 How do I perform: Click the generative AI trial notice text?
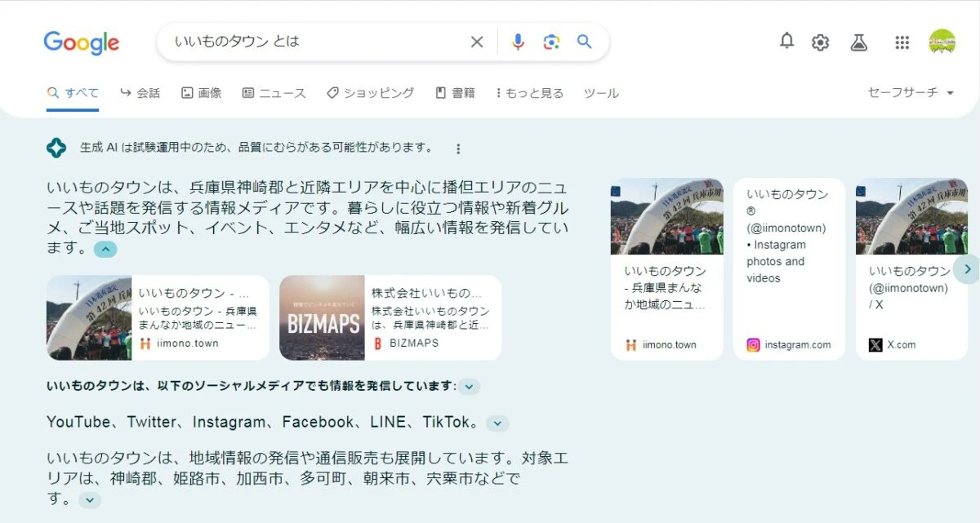click(256, 148)
